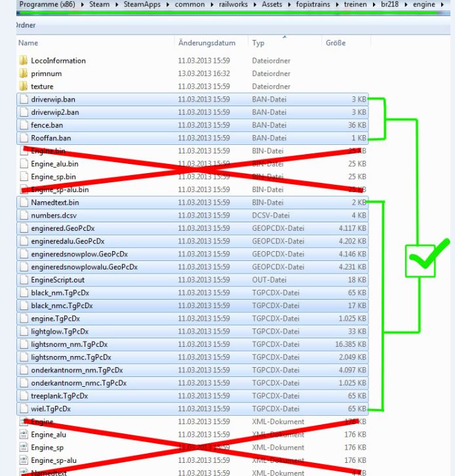The height and width of the screenshot is (476, 455).
Task: Click the DCSV-Datei type entry
Action: (x=271, y=215)
